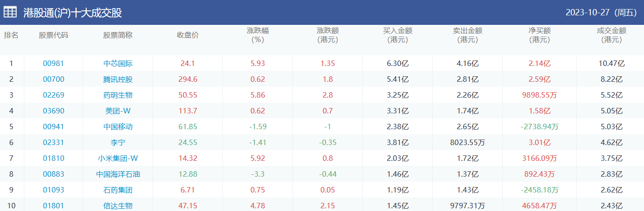Viewport: 644px width, 211px height.
Task: Click the 净买额(港元) column header
Action: [540, 35]
